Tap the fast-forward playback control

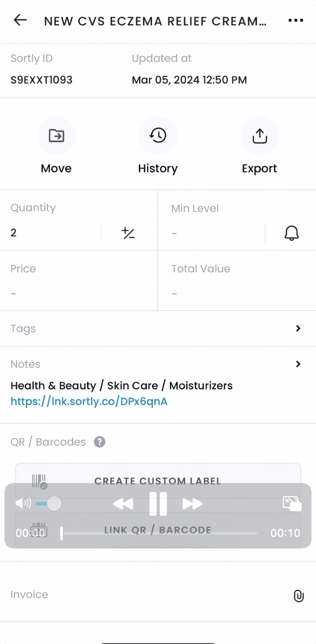point(193,504)
